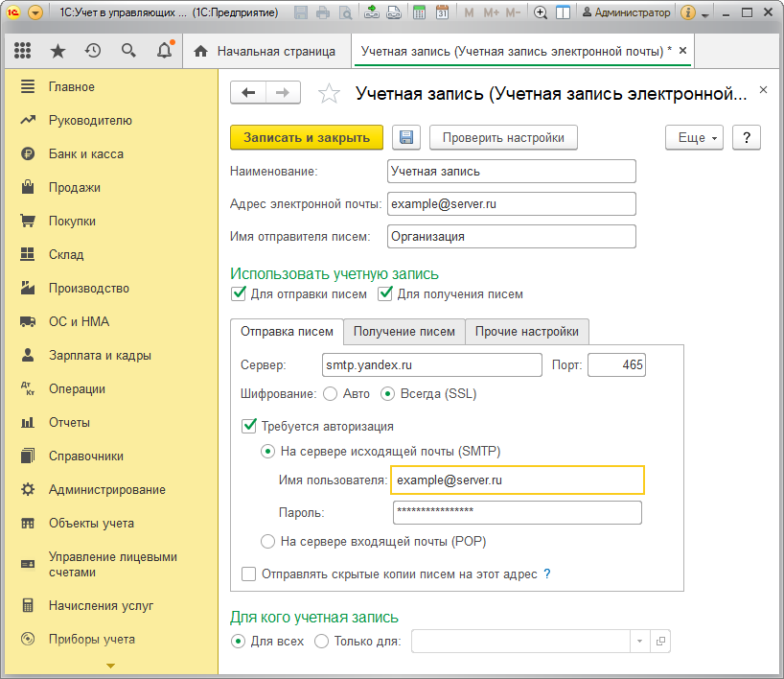Open Favorites star in top panel
Viewport: 784px width, 679px height.
click(58, 51)
